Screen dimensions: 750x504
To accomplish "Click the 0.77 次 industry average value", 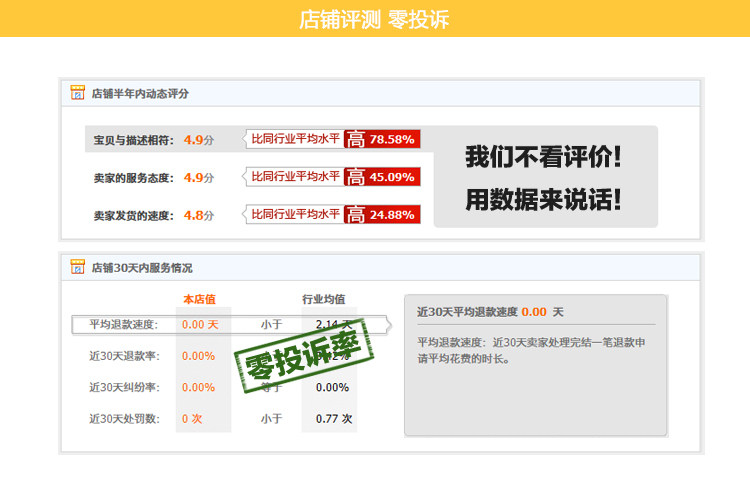I will coord(334,419).
